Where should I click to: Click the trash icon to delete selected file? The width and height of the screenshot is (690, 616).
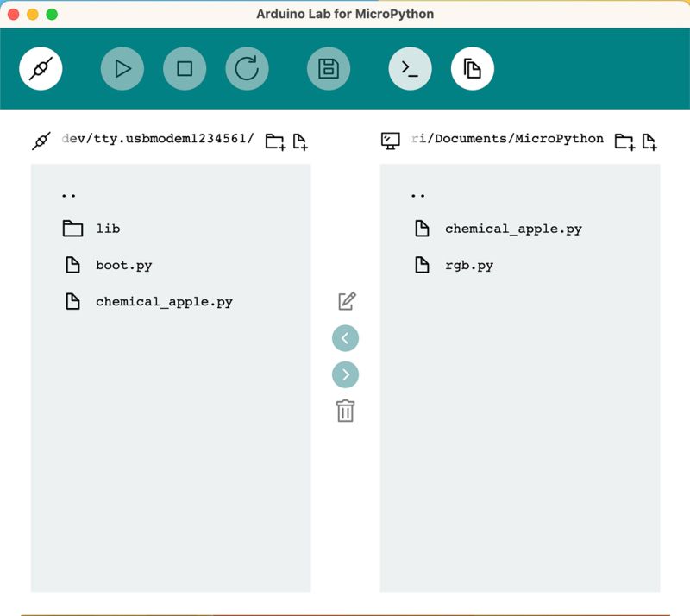(x=346, y=411)
